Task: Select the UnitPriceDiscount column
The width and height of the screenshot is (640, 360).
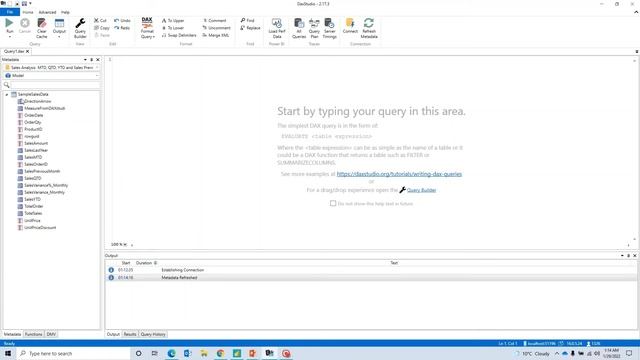Action: (x=40, y=227)
